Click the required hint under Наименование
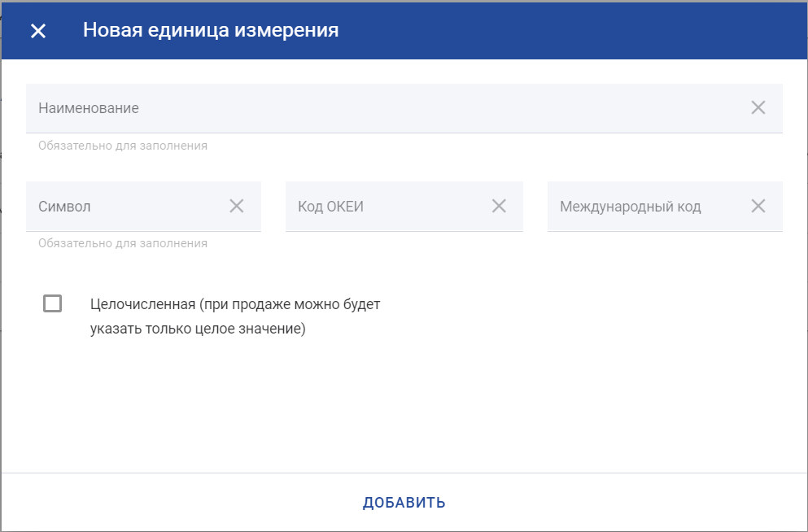Viewport: 808px width, 532px height. [123, 146]
